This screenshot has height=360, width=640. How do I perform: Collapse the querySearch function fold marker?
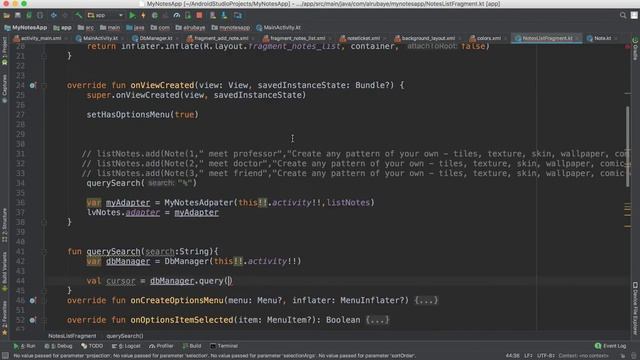pos(44,251)
